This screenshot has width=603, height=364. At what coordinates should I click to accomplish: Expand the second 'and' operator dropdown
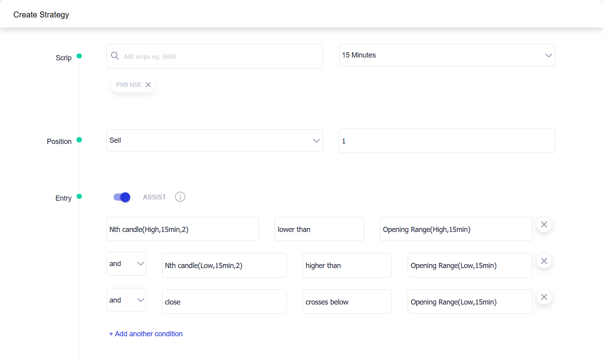[126, 300]
